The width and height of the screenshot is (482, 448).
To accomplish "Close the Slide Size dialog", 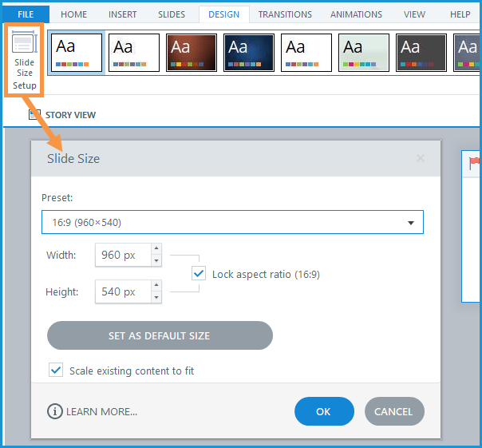I will (x=421, y=158).
